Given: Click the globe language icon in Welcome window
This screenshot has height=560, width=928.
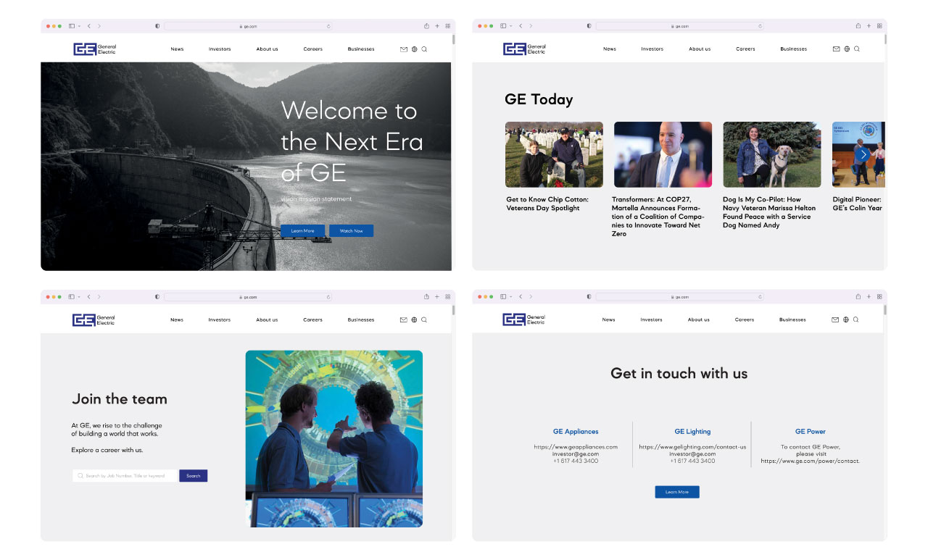Looking at the screenshot, I should 414,49.
